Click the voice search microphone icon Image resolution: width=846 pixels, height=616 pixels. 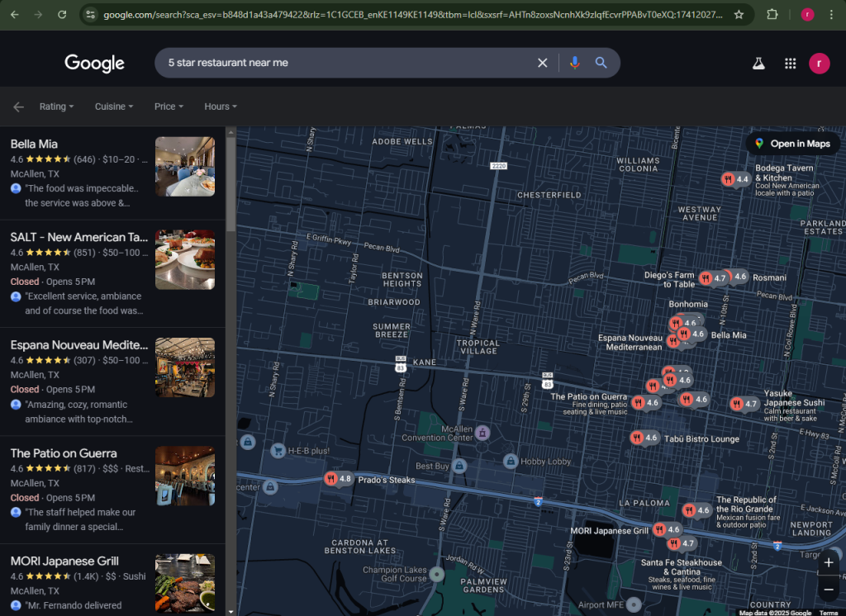point(574,63)
